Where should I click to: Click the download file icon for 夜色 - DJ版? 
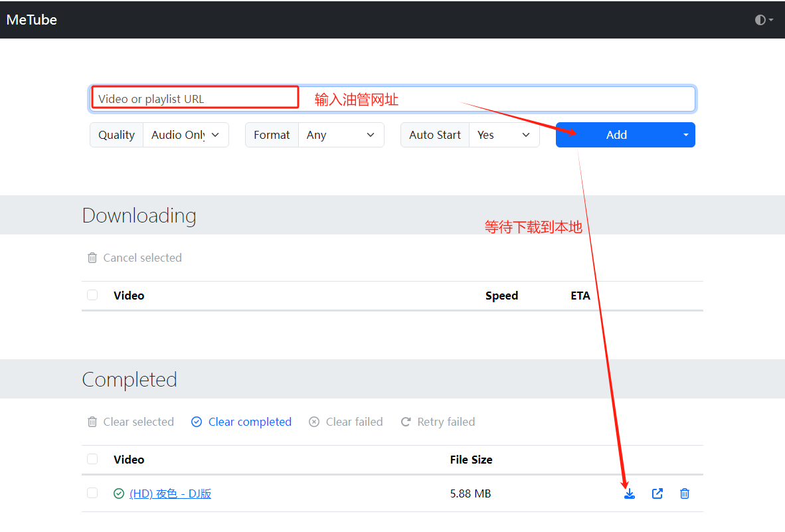coord(630,493)
